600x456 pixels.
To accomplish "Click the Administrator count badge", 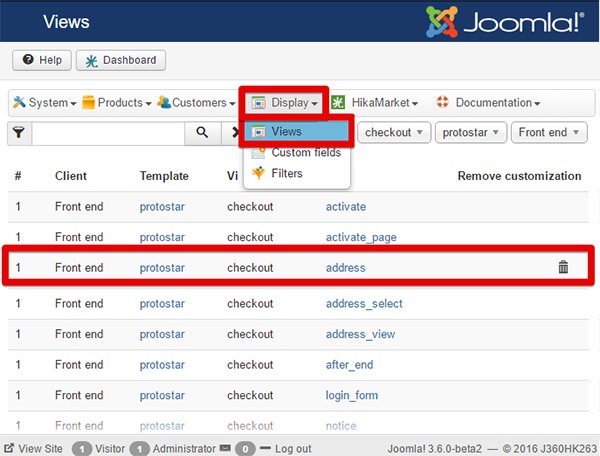I will click(x=139, y=449).
